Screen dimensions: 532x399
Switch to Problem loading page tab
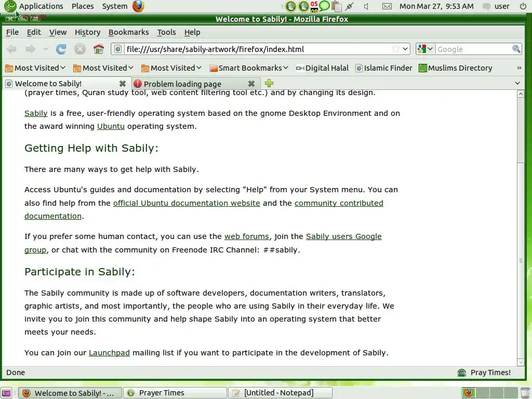pos(196,84)
